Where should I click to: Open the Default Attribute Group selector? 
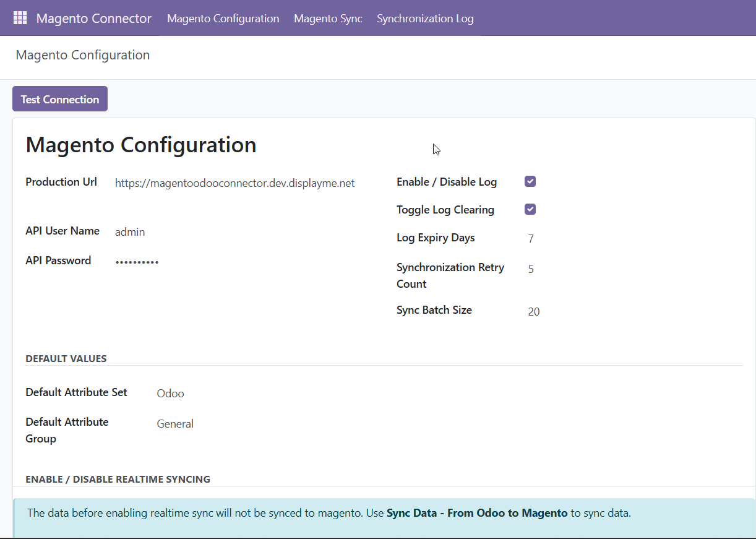[175, 423]
